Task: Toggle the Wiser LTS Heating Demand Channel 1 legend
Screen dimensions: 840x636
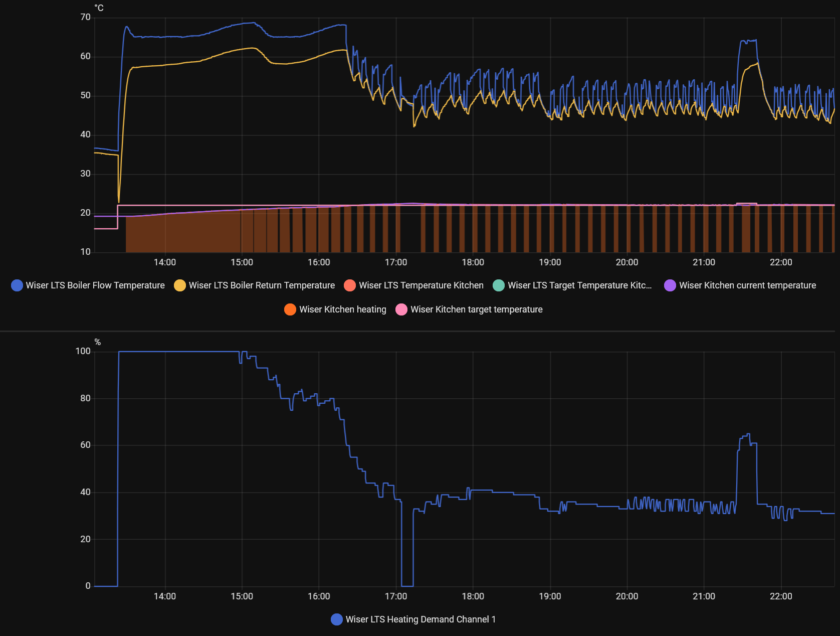Action: click(413, 619)
